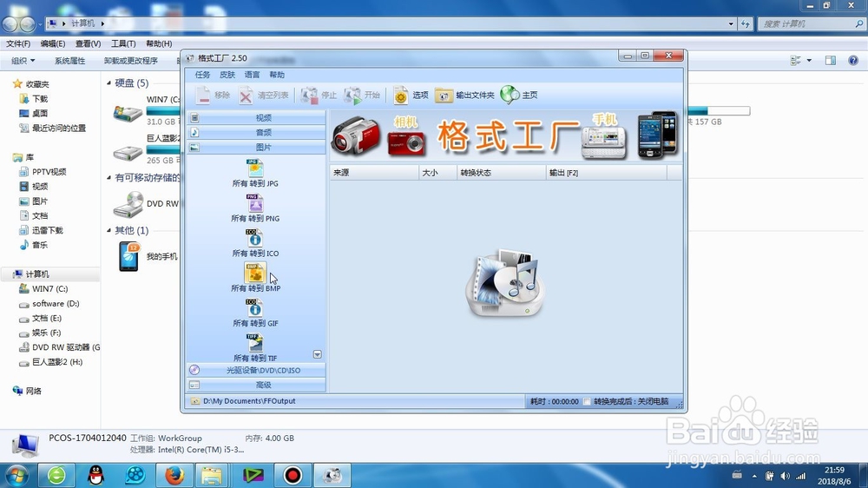Screen dimensions: 868x488
Task: Open the Windows Start button
Action: click(x=16, y=475)
